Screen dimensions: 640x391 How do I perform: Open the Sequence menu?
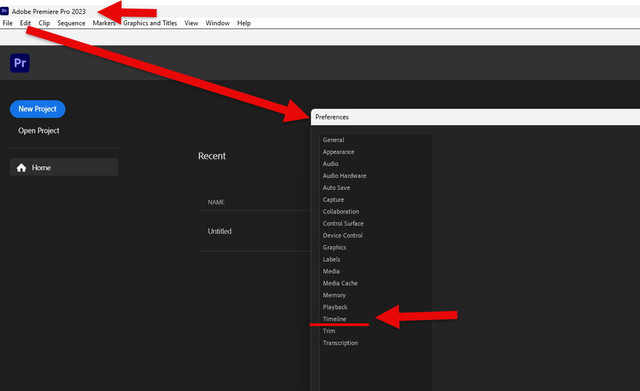point(71,23)
